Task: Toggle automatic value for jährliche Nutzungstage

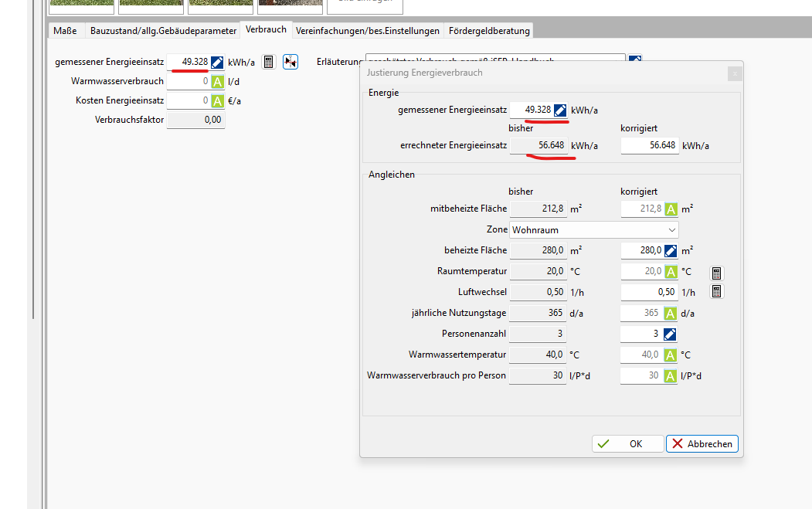Action: pyautogui.click(x=671, y=313)
